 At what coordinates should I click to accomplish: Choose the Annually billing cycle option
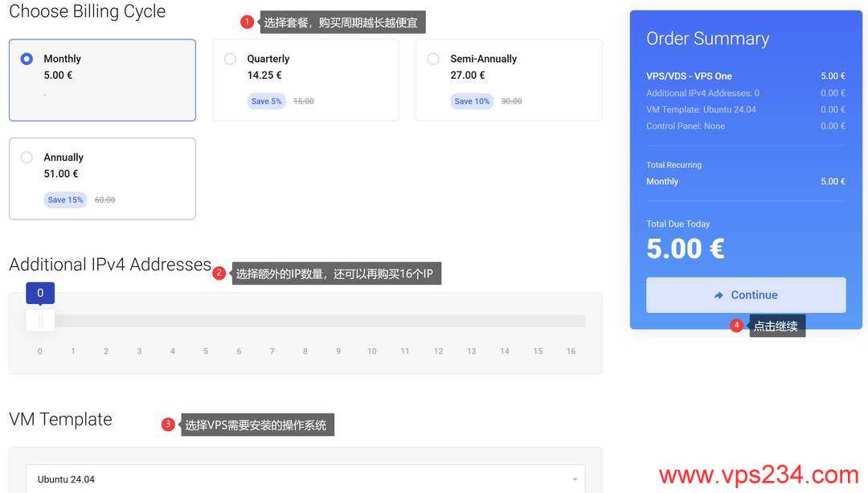tap(102, 179)
